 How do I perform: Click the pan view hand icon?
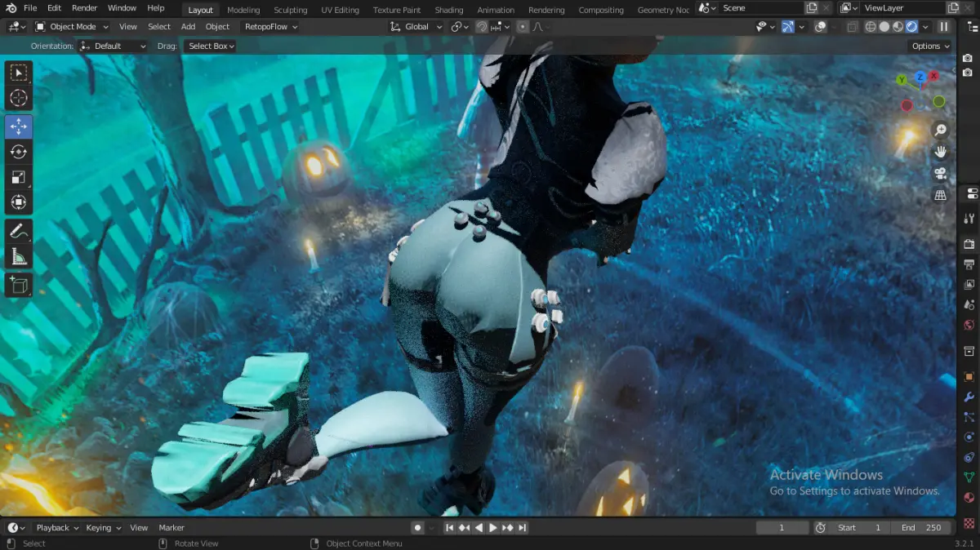click(x=940, y=152)
